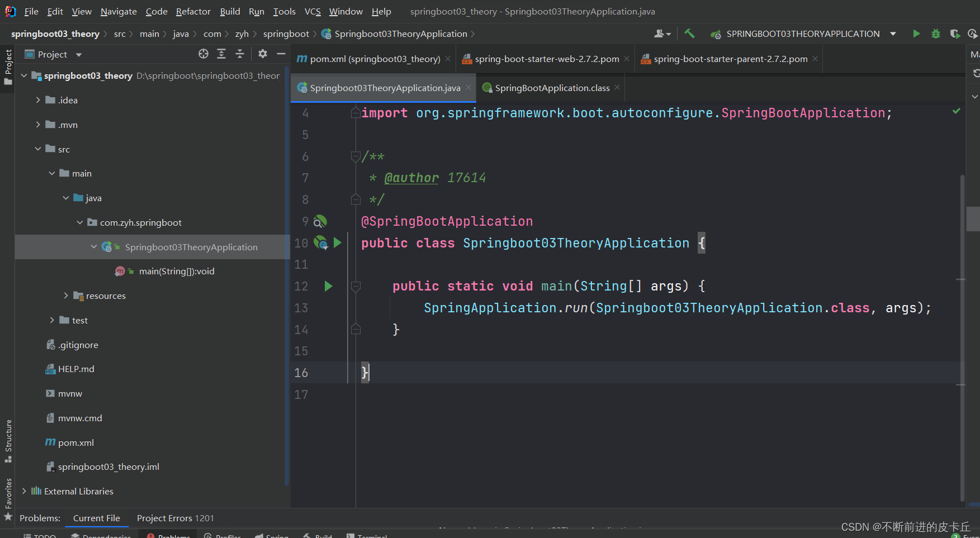Select the pom.xml file in tree
Image resolution: width=980 pixels, height=538 pixels.
point(75,442)
